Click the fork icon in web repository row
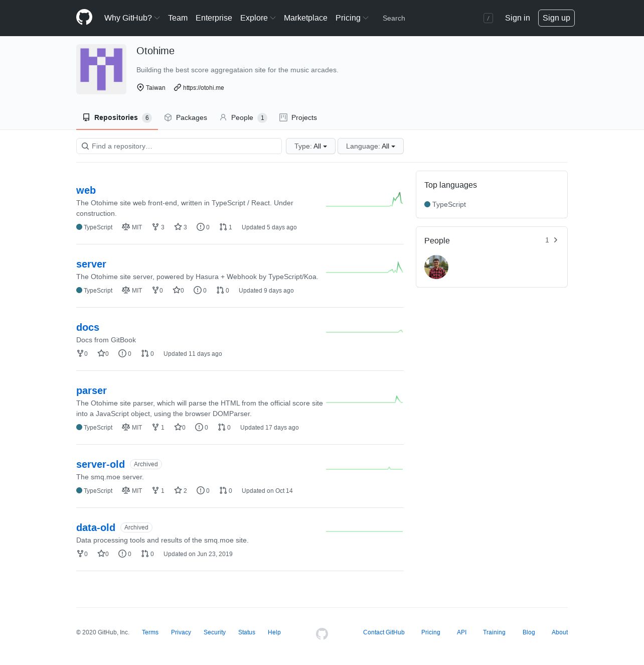644x665 pixels. 155,227
